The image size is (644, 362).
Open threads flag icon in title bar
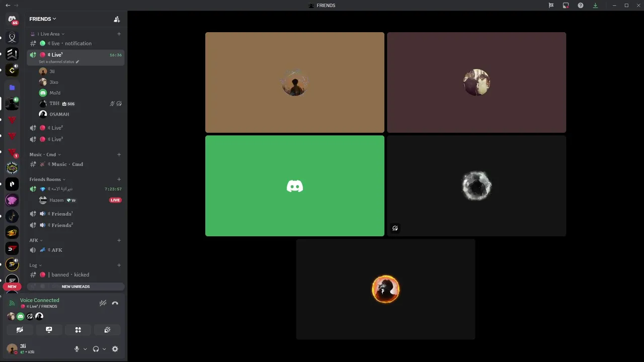pyautogui.click(x=551, y=6)
